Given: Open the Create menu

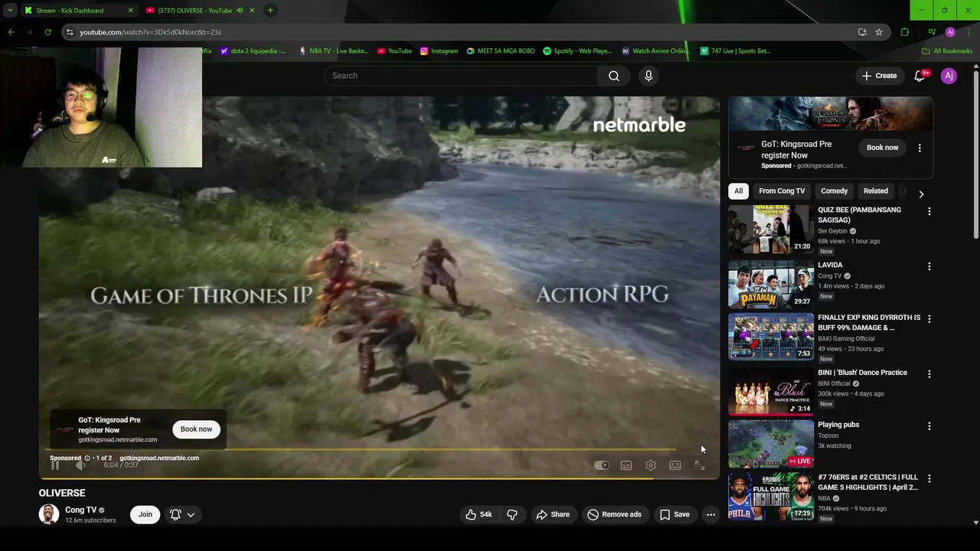Looking at the screenshot, I should tap(879, 76).
